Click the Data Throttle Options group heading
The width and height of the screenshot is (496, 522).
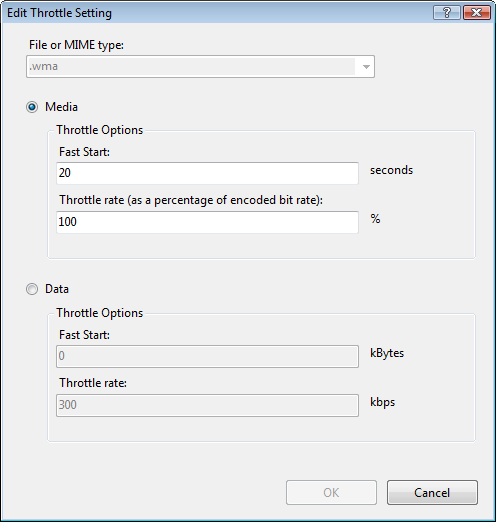tap(99, 313)
